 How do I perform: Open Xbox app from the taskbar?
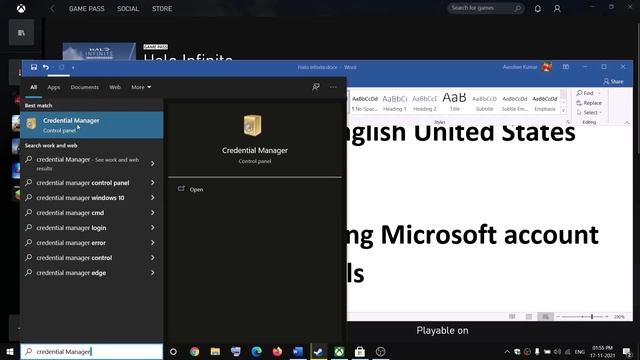point(339,351)
